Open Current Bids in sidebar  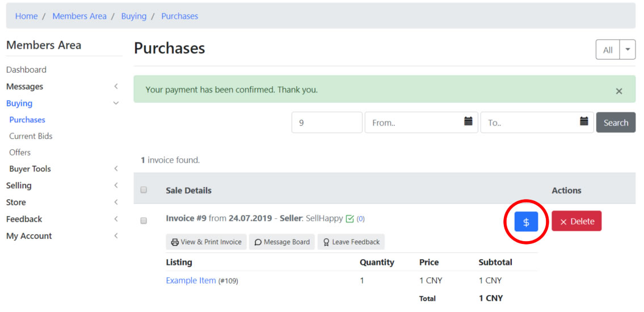coord(31,136)
